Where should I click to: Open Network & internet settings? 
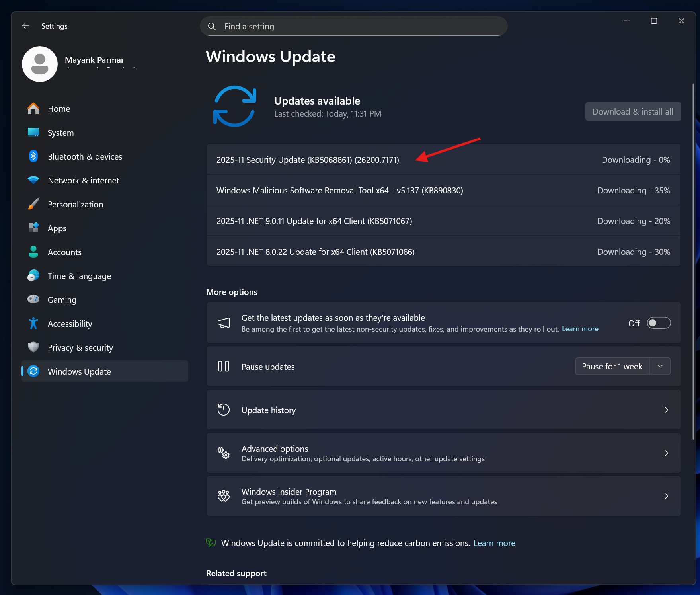tap(83, 180)
